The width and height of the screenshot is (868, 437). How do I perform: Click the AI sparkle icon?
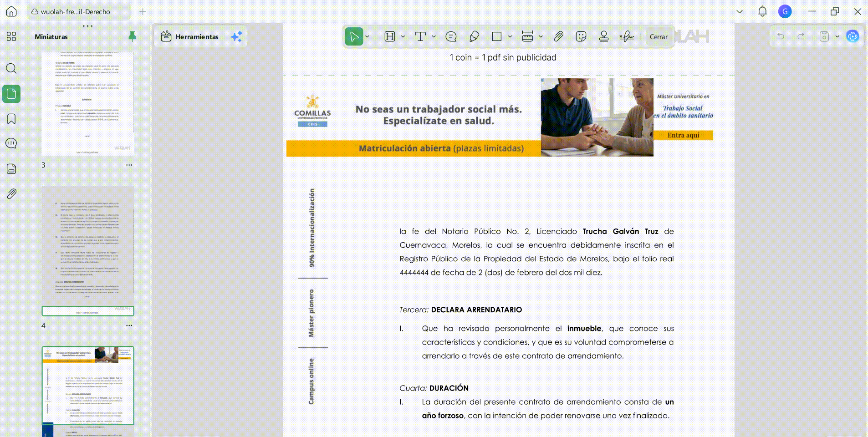point(236,36)
